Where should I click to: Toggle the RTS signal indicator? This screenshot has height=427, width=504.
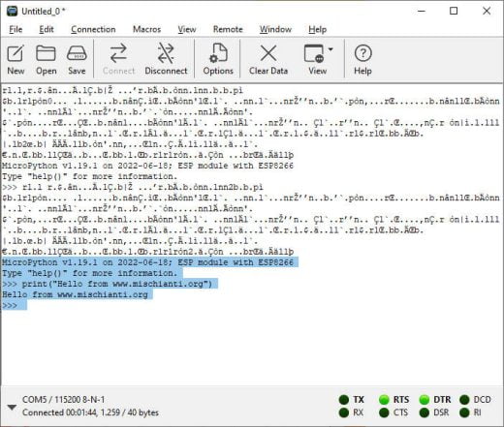click(384, 400)
